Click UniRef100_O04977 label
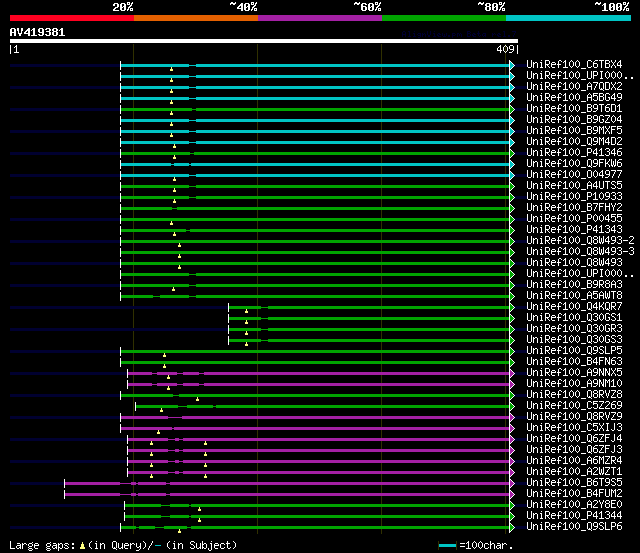The image size is (640, 553). 574,175
